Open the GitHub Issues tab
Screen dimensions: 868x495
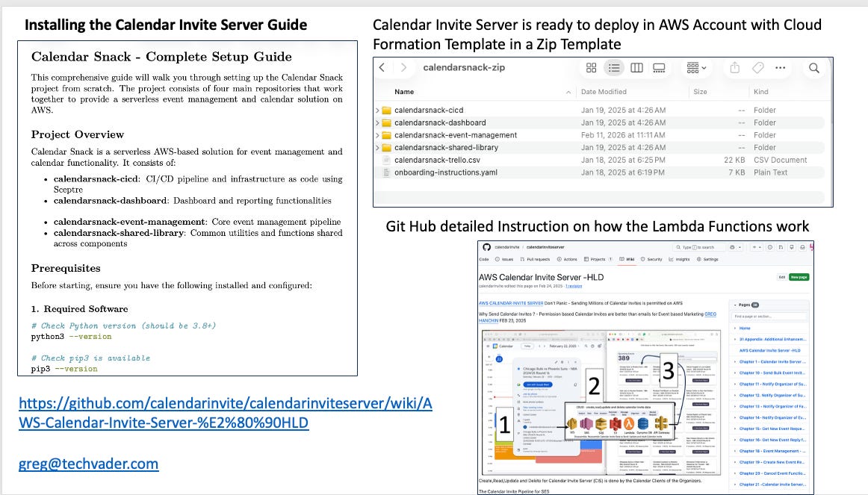pyautogui.click(x=503, y=259)
